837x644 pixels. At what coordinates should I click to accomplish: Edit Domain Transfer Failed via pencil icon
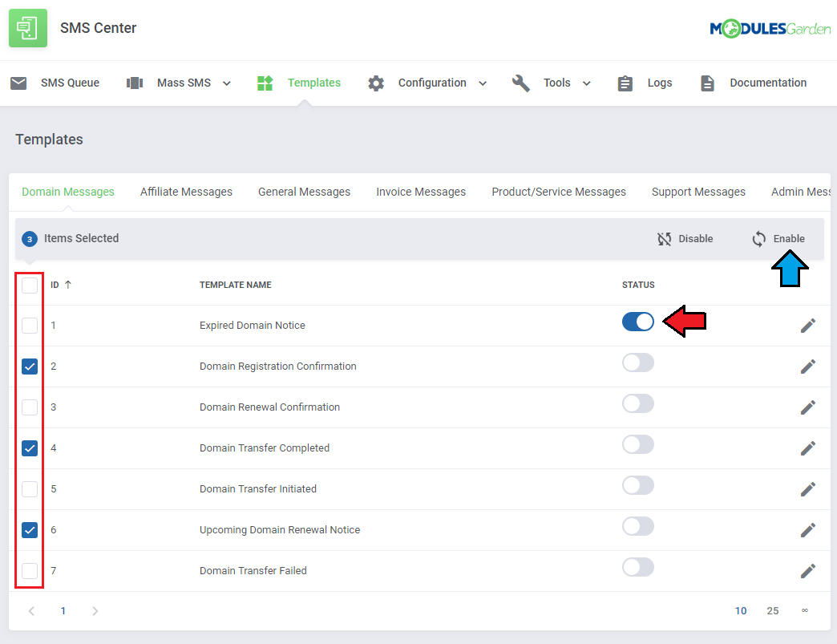click(807, 571)
